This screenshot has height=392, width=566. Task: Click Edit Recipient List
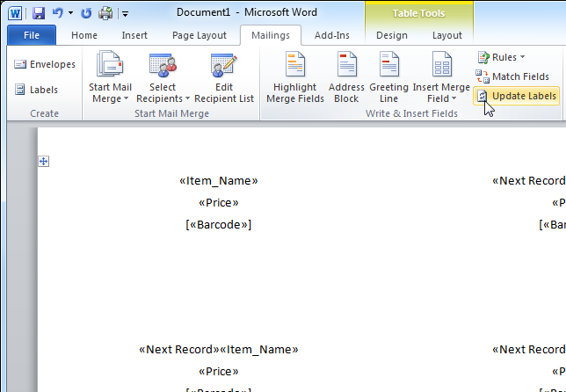point(224,76)
